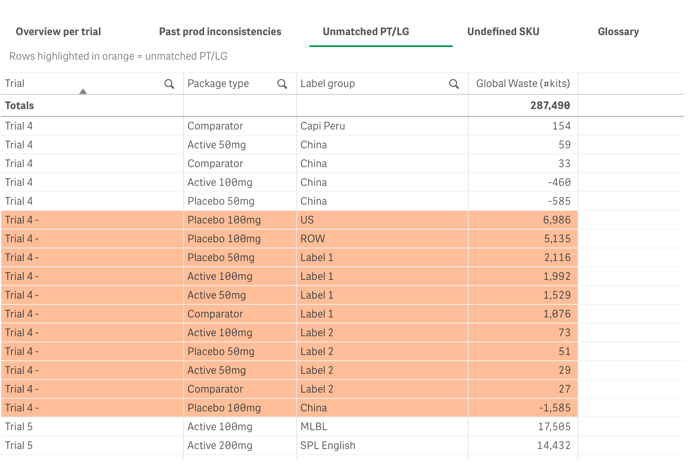This screenshot has width=688, height=469.
Task: Go to Undefined SKU tab
Action: pyautogui.click(x=503, y=32)
